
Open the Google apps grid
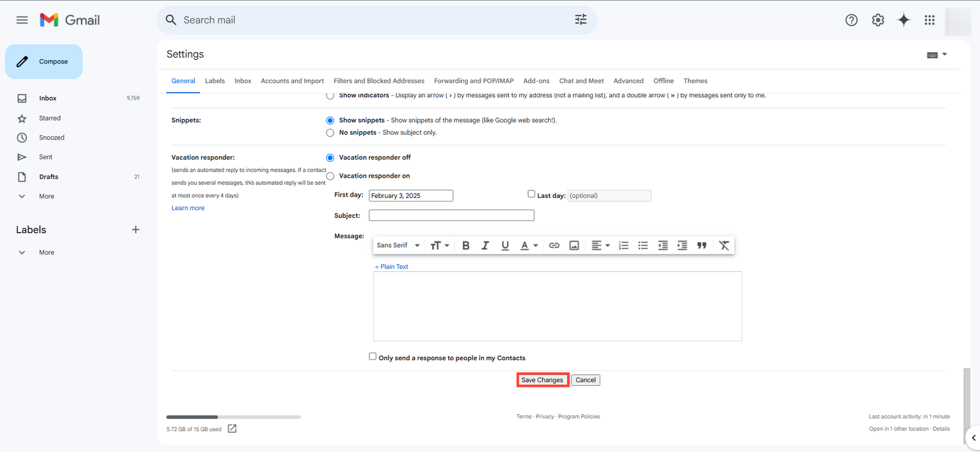[x=930, y=20]
